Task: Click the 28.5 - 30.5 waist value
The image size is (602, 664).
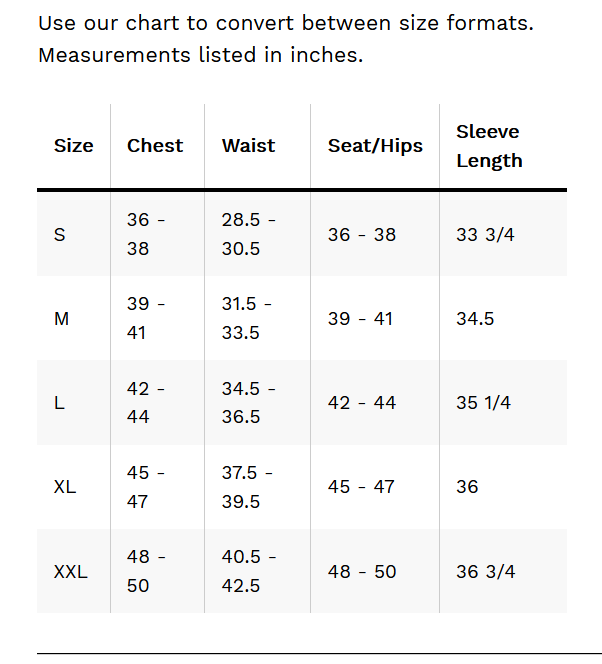Action: pyautogui.click(x=248, y=234)
